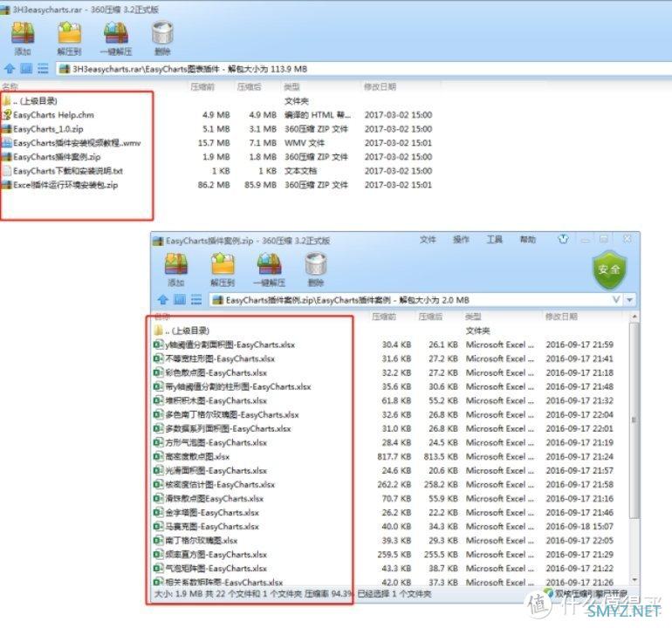
Task: Expand the path dropdown in the zip window
Action: (629, 300)
